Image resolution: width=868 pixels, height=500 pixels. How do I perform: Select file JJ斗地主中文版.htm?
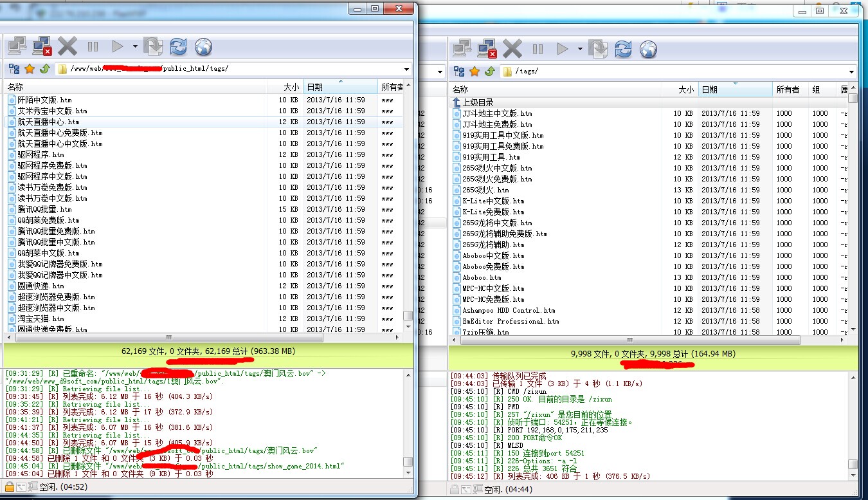pyautogui.click(x=648, y=113)
